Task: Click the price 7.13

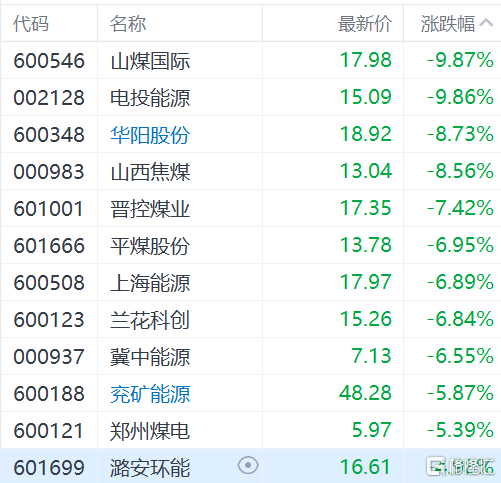Action: pyautogui.click(x=371, y=356)
